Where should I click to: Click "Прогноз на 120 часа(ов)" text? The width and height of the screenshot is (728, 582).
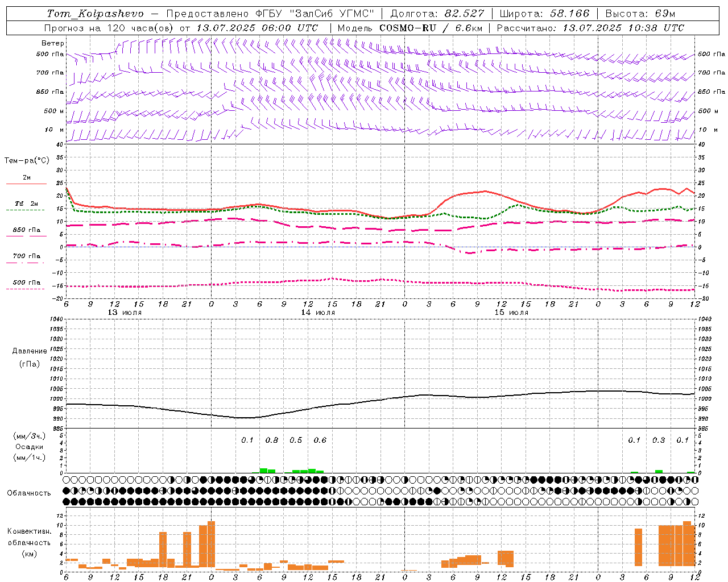109,28
